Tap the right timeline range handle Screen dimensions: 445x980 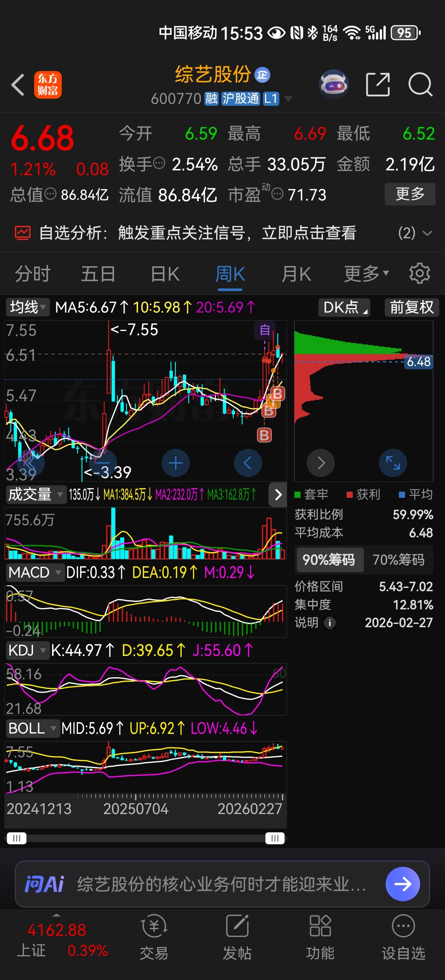click(275, 838)
